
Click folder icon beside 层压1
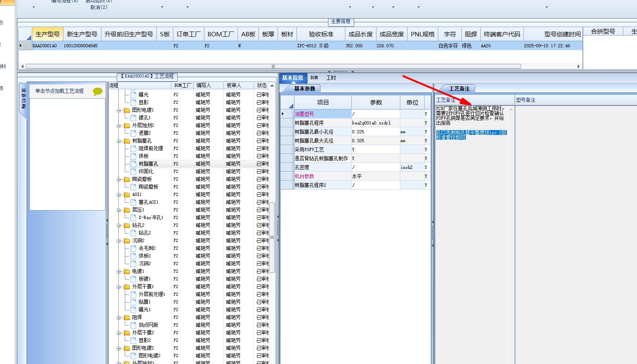[127, 210]
